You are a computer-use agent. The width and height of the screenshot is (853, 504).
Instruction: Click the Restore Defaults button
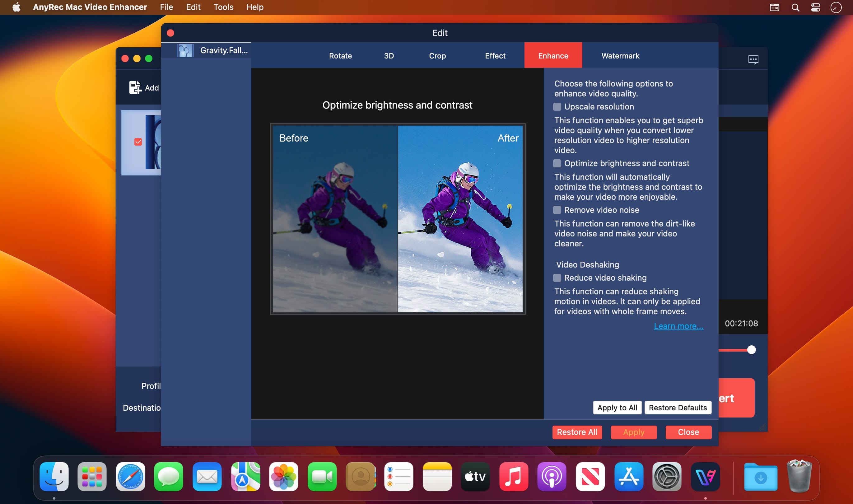pos(678,408)
